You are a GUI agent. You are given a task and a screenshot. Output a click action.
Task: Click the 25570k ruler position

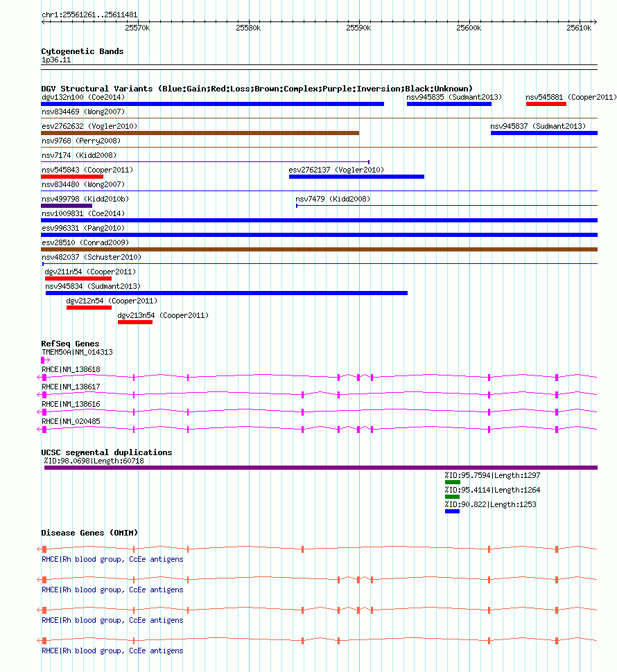click(x=138, y=28)
